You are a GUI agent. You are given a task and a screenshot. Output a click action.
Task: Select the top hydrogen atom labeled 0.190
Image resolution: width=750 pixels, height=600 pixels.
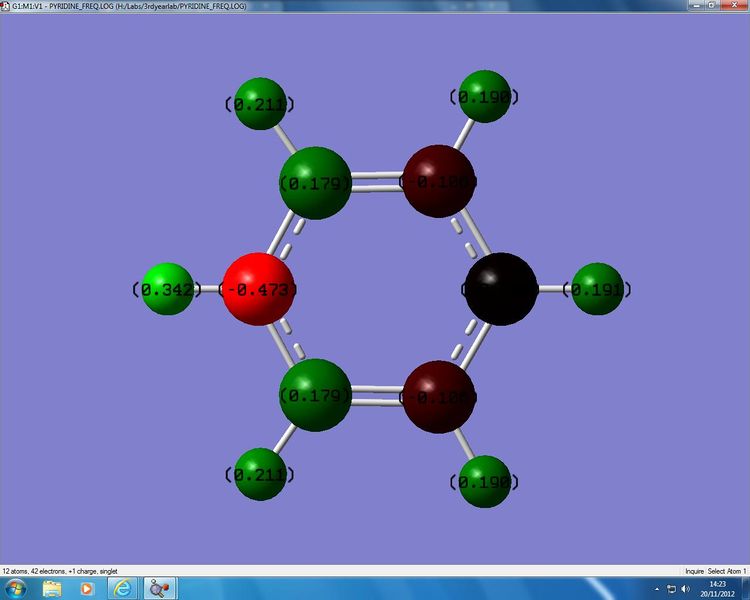484,97
